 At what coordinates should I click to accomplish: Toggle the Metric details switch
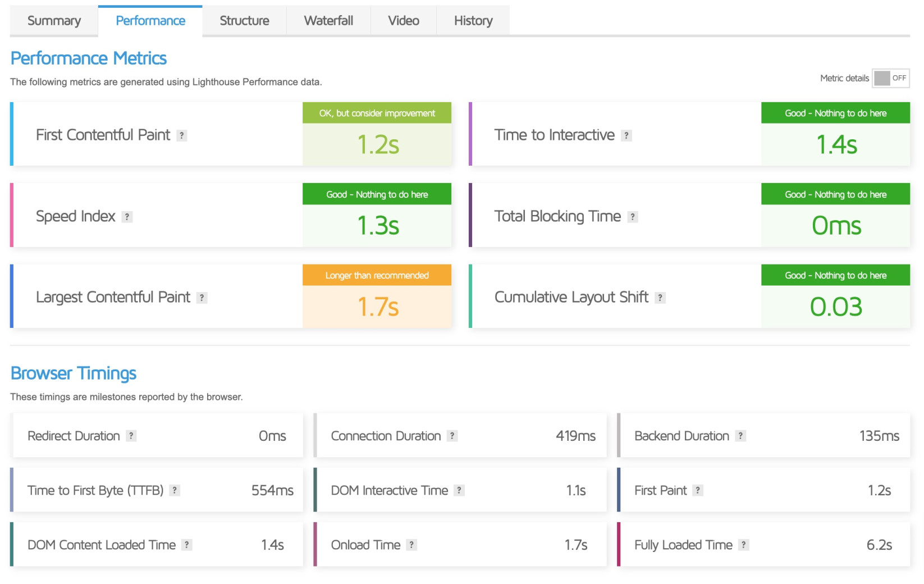coord(891,78)
